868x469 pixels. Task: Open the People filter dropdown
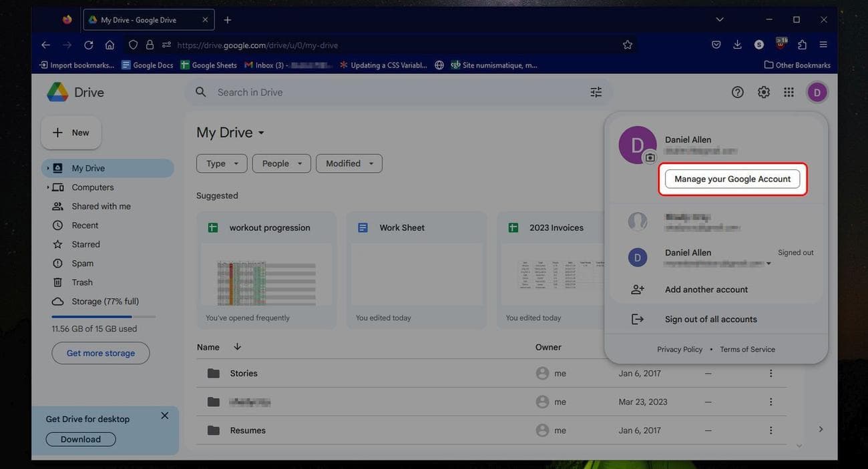coord(281,163)
